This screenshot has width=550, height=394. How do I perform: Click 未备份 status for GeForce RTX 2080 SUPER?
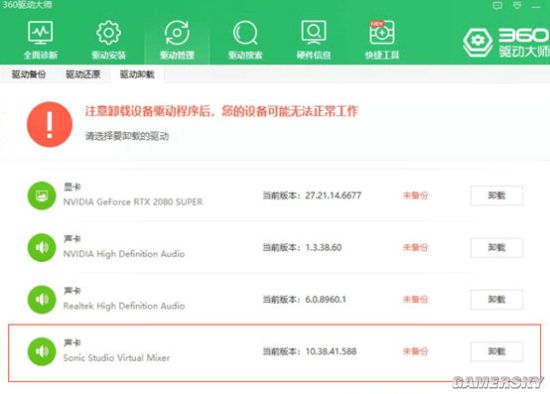[x=415, y=195]
